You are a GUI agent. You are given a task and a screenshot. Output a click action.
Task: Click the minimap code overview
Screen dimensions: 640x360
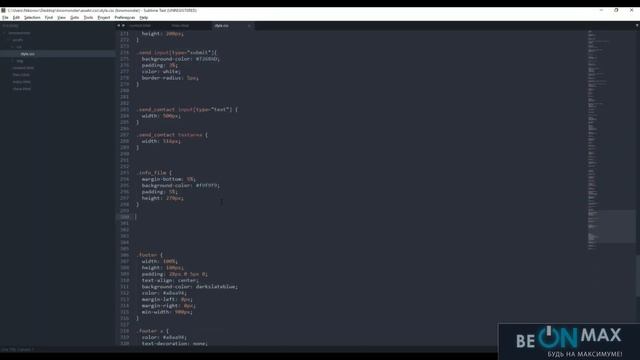click(610, 139)
